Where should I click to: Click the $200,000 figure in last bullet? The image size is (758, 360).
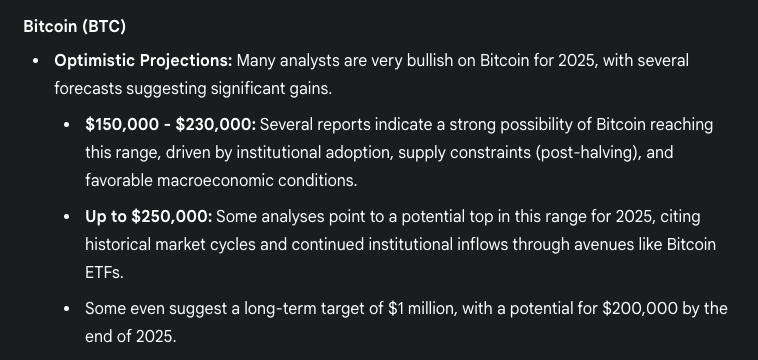point(640,308)
